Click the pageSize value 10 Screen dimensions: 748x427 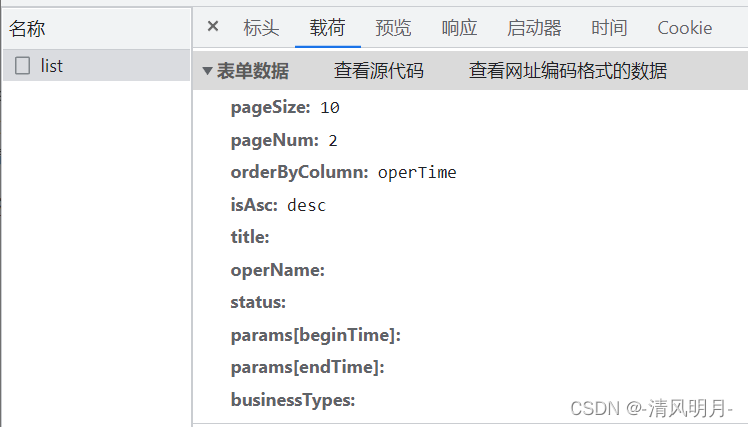330,108
